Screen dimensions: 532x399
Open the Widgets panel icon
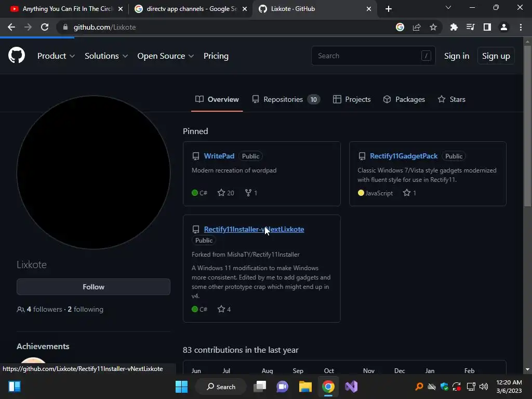pos(15,387)
